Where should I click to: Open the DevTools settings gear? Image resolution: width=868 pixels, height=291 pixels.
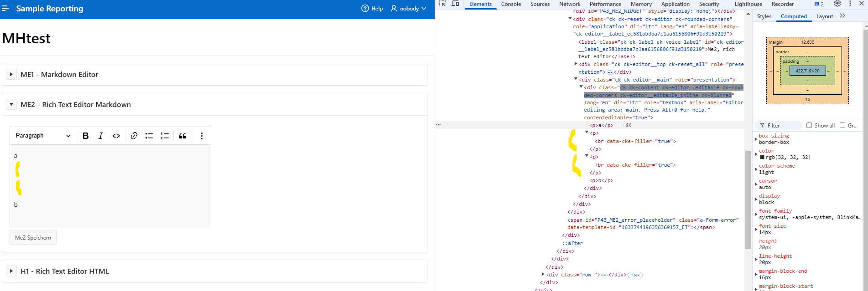[x=837, y=4]
